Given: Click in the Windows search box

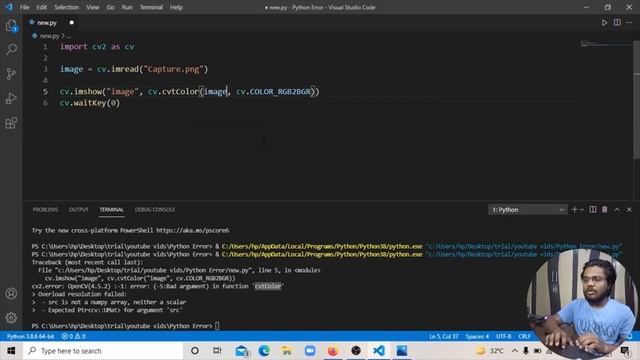Looking at the screenshot, I should (103, 351).
